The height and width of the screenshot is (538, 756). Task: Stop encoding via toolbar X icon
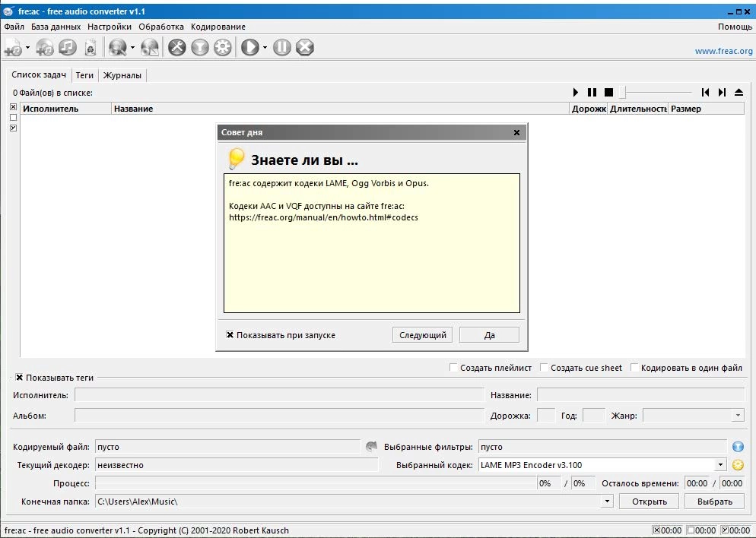[305, 47]
